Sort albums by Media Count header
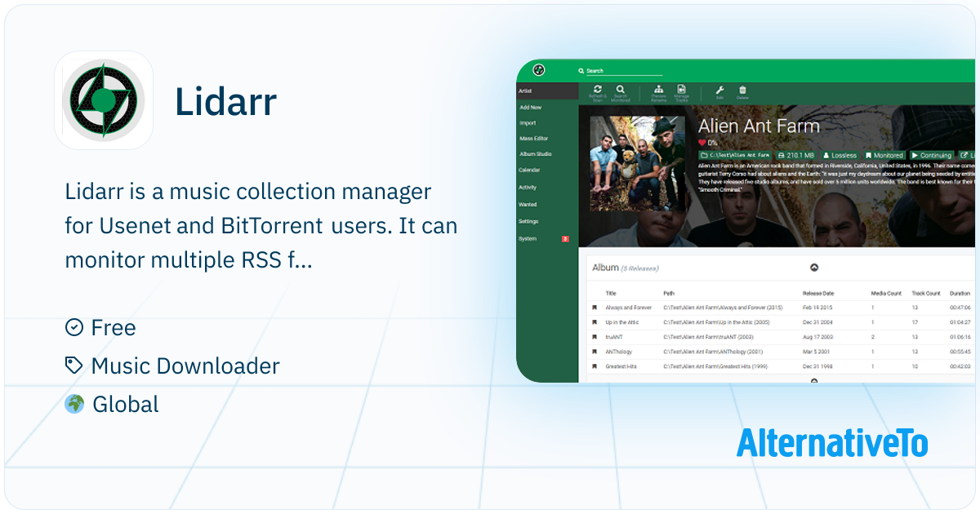 (x=886, y=293)
